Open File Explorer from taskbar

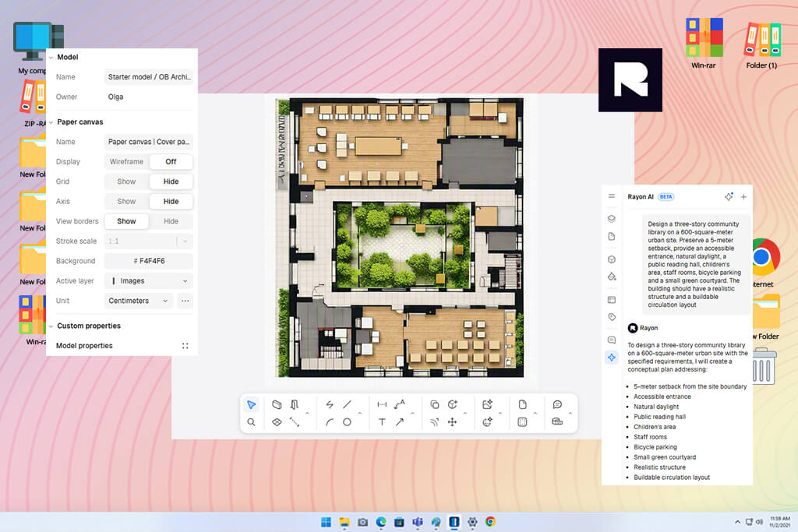(344, 522)
